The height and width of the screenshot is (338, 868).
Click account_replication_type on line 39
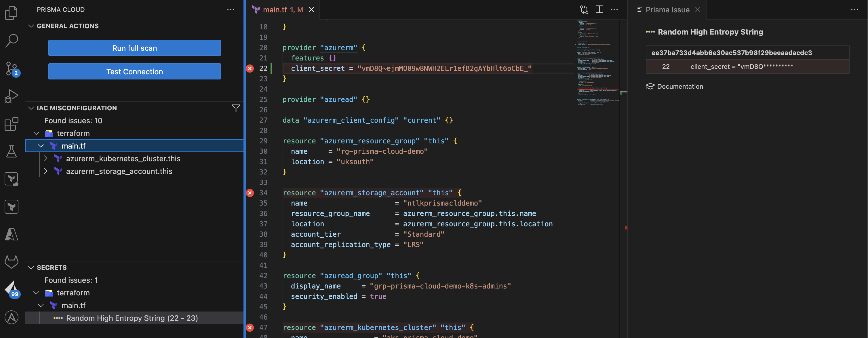click(x=340, y=245)
